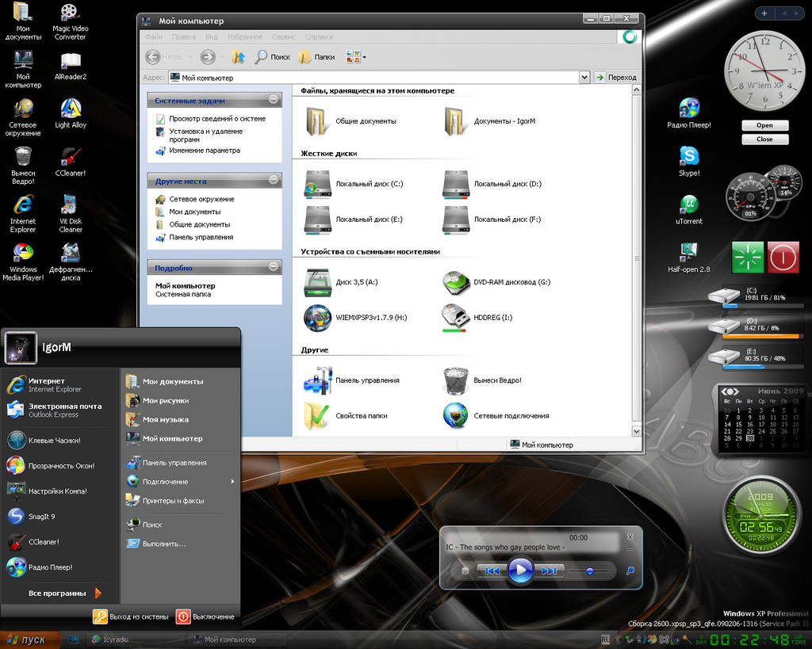Image resolution: width=812 pixels, height=649 pixels.
Task: Launch Windows Media Player! desktop shortcut
Action: pyautogui.click(x=23, y=262)
